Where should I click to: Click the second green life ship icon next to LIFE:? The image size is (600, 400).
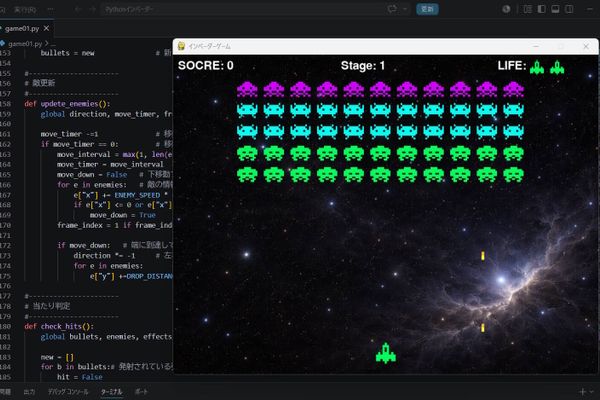coord(557,67)
